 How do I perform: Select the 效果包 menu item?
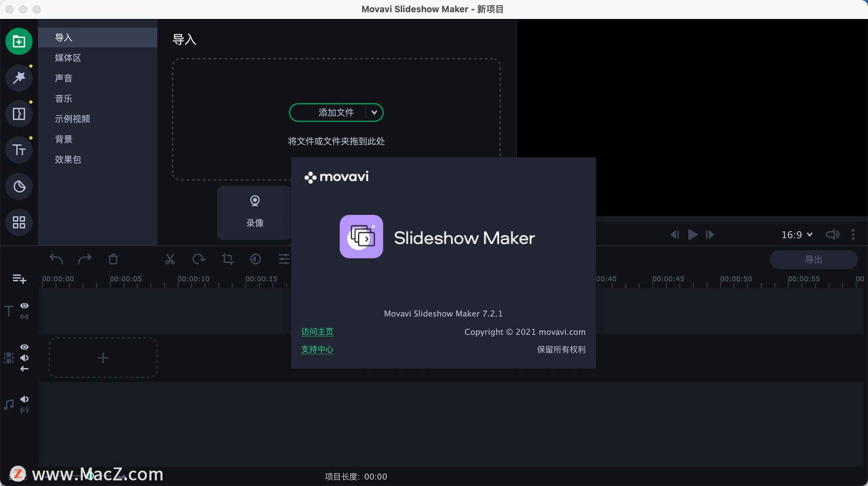pyautogui.click(x=98, y=159)
